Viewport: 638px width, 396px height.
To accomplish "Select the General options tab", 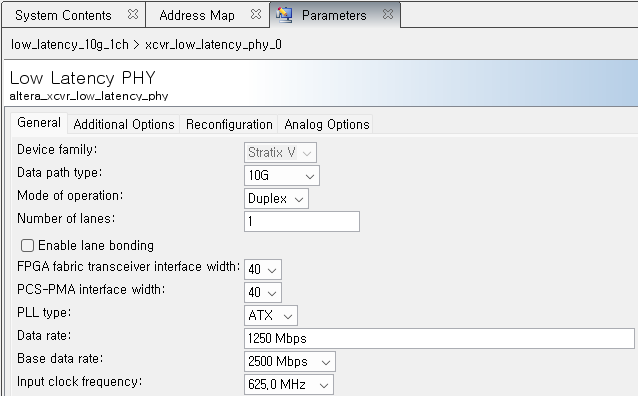I will [x=39, y=123].
